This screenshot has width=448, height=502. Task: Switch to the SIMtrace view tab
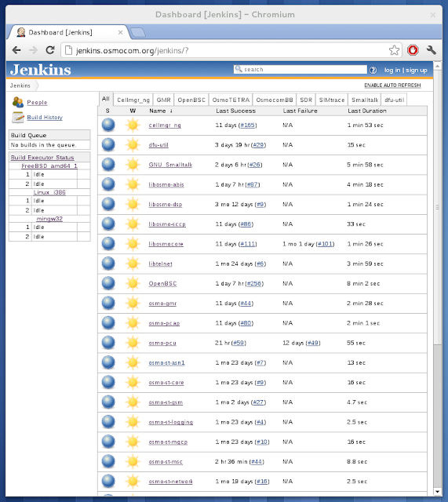click(x=332, y=100)
